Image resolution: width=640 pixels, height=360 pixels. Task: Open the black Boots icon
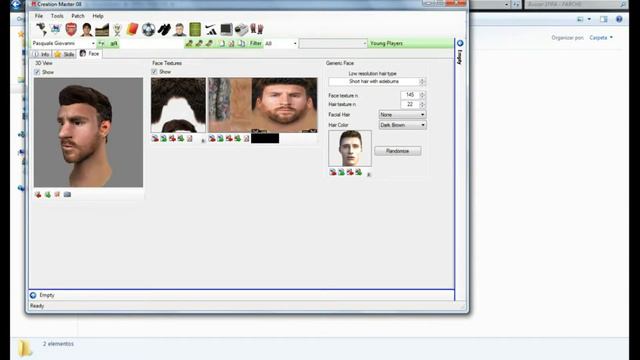tap(164, 29)
